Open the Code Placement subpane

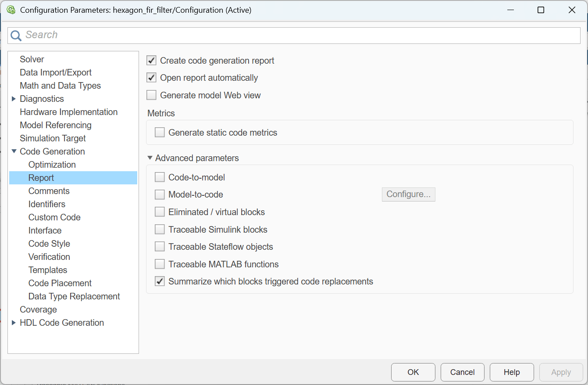tap(60, 283)
